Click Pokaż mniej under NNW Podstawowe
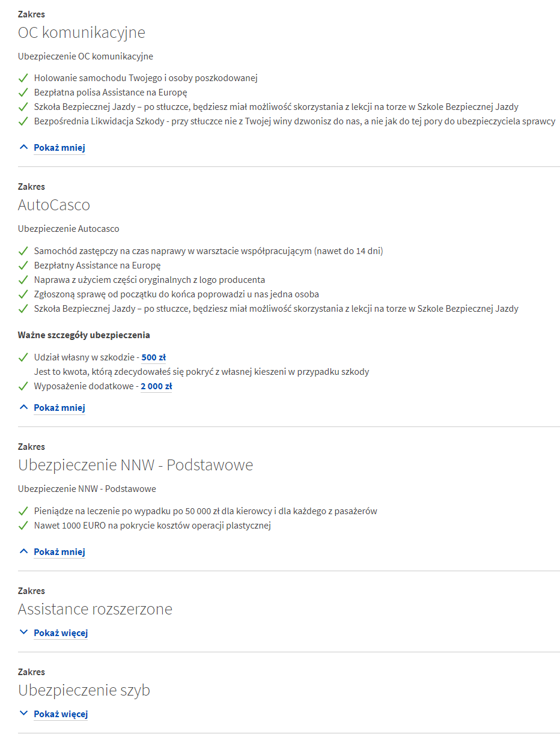This screenshot has height=734, width=560. click(59, 552)
